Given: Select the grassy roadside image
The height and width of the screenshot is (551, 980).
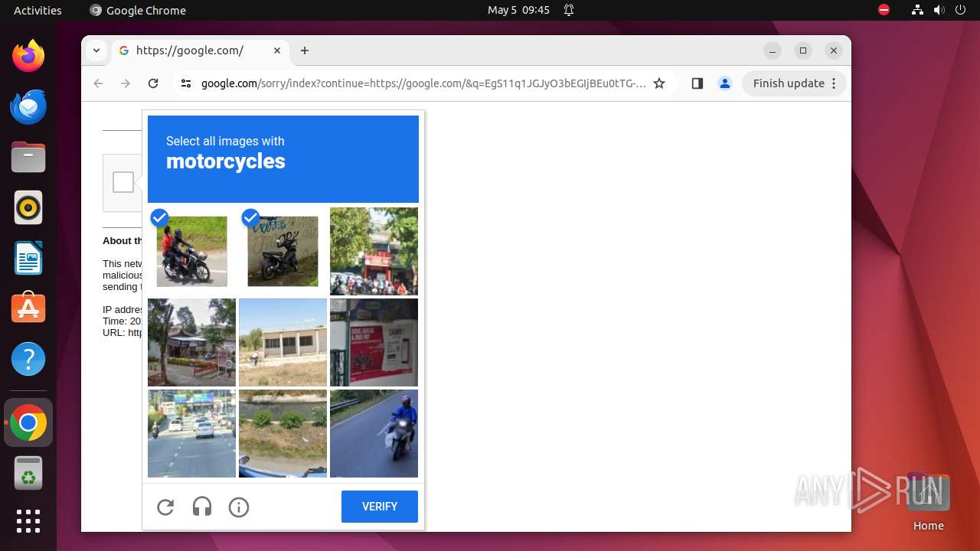Looking at the screenshot, I should pos(283,433).
